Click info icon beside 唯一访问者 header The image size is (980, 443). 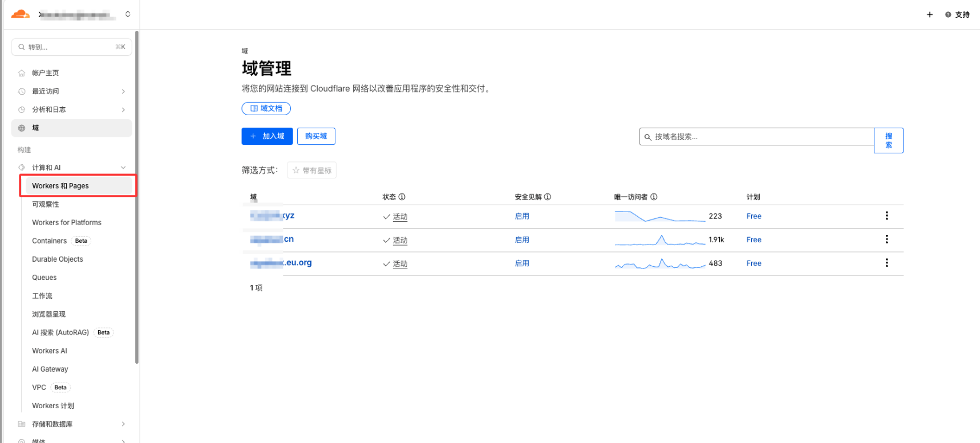[x=654, y=197]
